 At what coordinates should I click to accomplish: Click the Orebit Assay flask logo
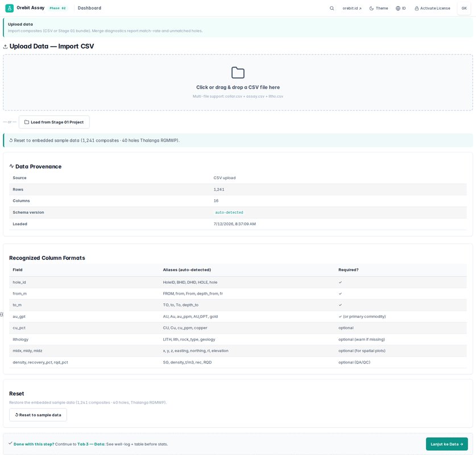click(x=10, y=8)
